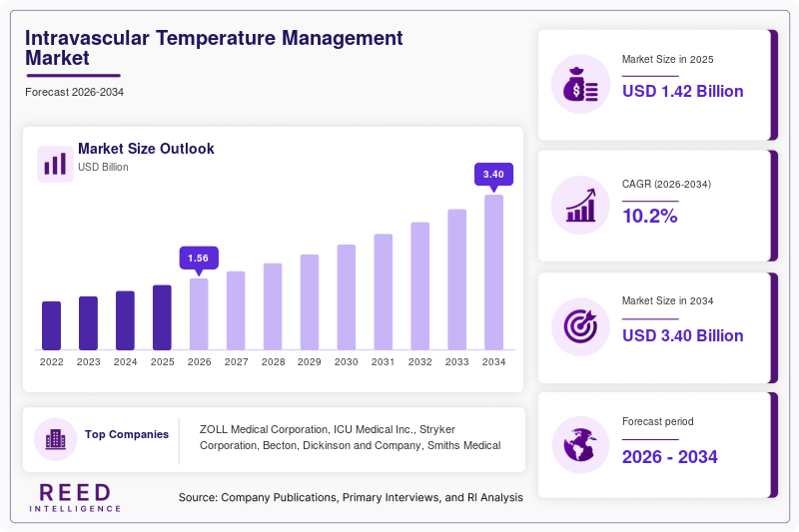Click the USD 3.40 Billion value
This screenshot has width=799, height=532.
(683, 335)
